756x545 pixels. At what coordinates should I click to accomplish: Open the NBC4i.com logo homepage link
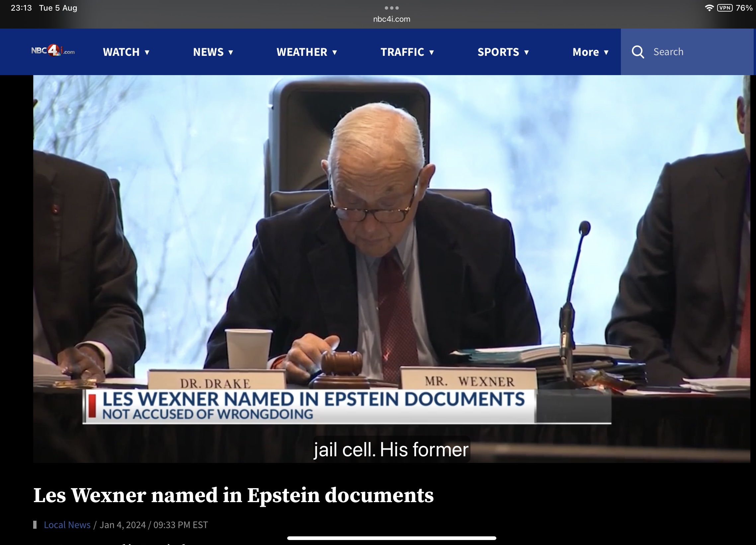click(53, 51)
